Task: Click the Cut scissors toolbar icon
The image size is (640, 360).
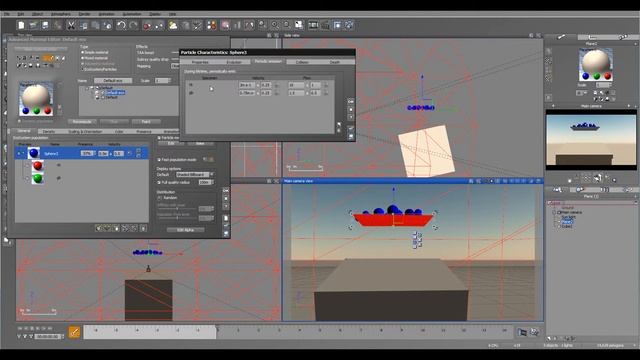Action: pyautogui.click(x=71, y=25)
